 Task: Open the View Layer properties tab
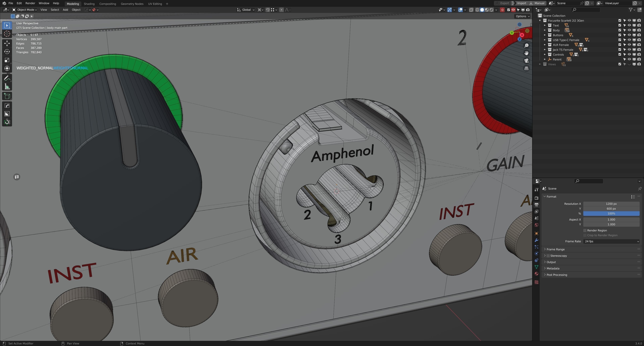click(x=536, y=212)
